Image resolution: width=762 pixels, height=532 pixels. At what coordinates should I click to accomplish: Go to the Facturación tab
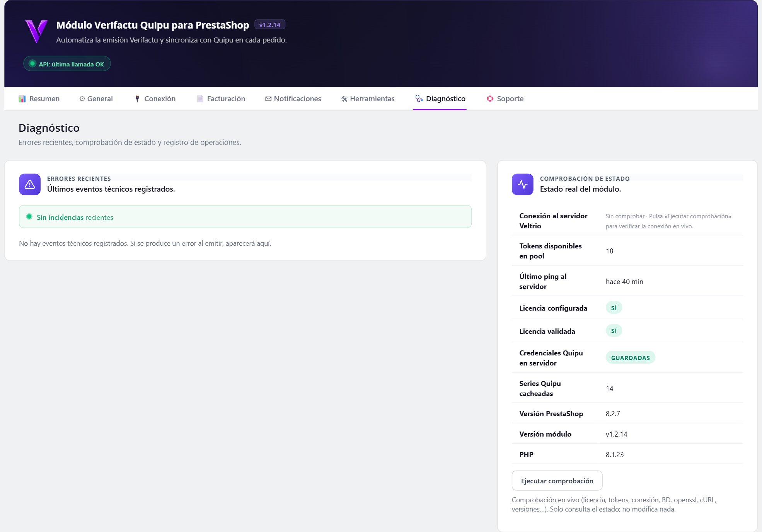[221, 99]
